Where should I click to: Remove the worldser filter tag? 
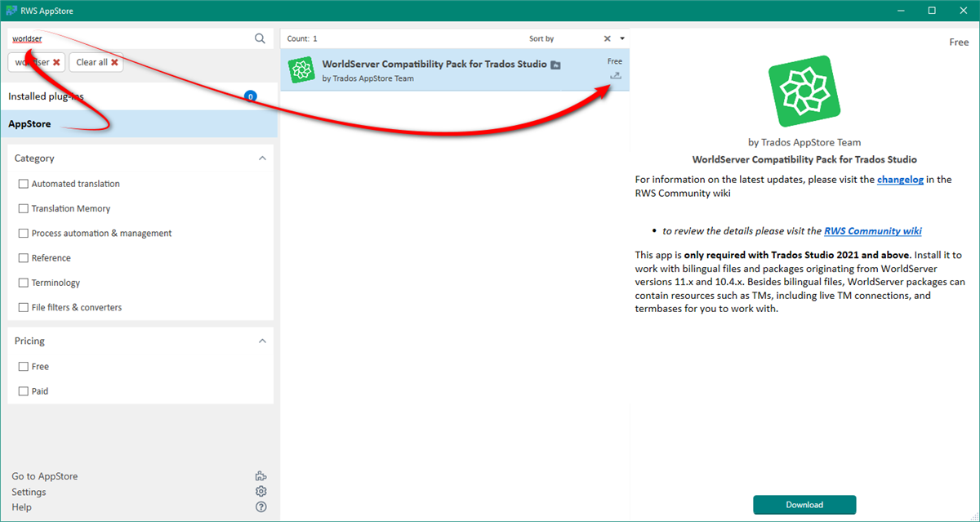56,62
